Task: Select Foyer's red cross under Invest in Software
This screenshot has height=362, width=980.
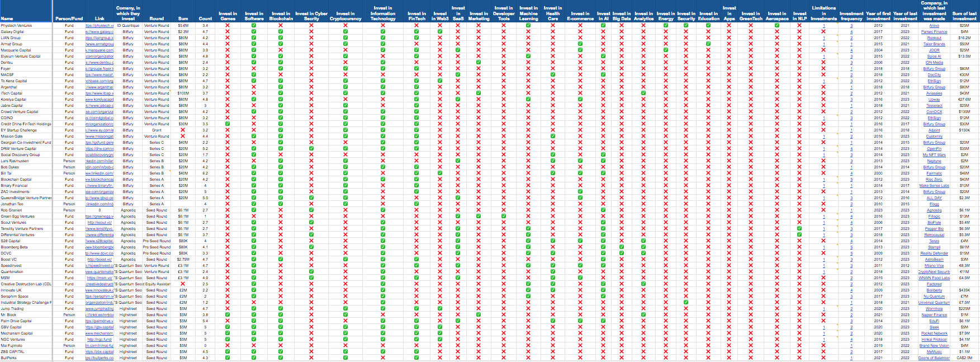Action: pos(254,69)
